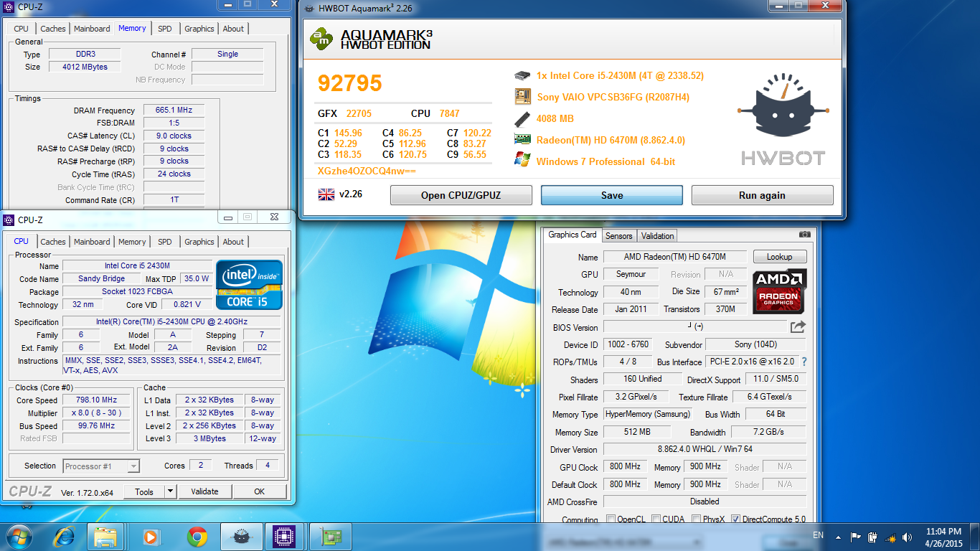The image size is (980, 551).
Task: Click the Windows flag icon beside Windows 7 Professional
Action: point(522,161)
